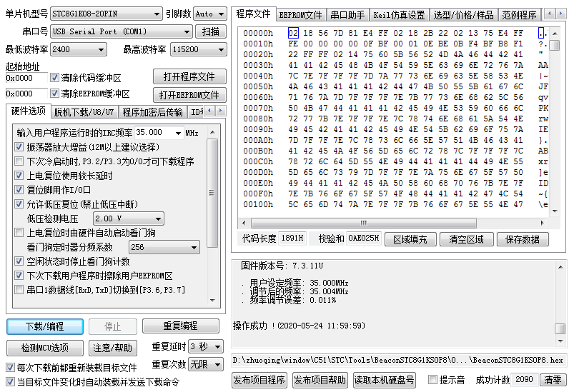Screen dimensions: 569x392
Task: Toggle 当目标文件变化时自动装载并发送下载命令 checkbox
Action: [x=10, y=382]
